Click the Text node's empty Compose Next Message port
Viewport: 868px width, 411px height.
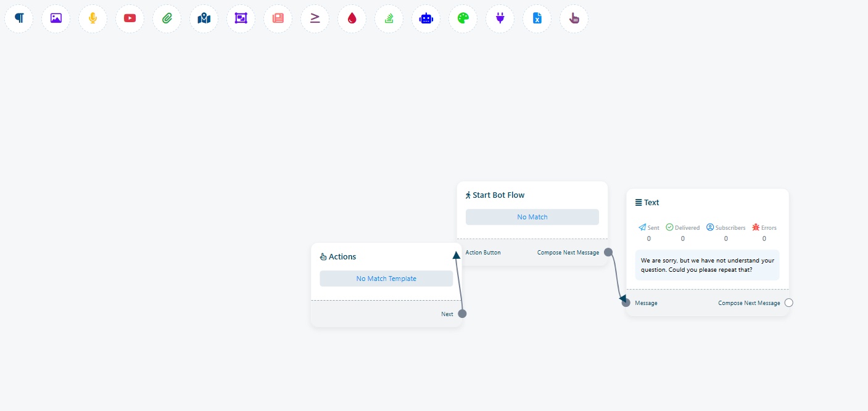pyautogui.click(x=789, y=303)
